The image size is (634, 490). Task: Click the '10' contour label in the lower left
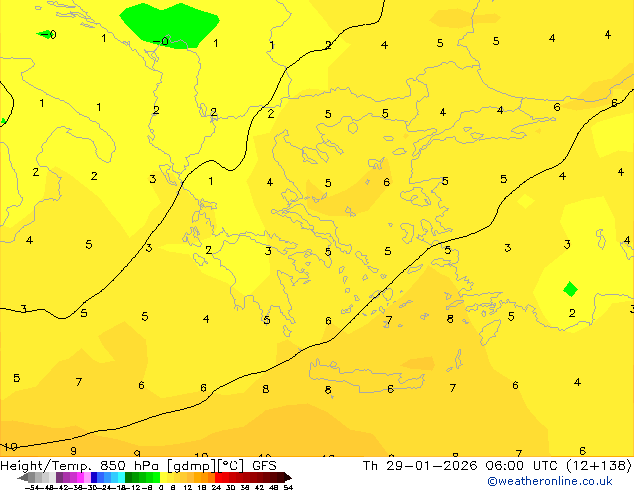pyautogui.click(x=10, y=447)
